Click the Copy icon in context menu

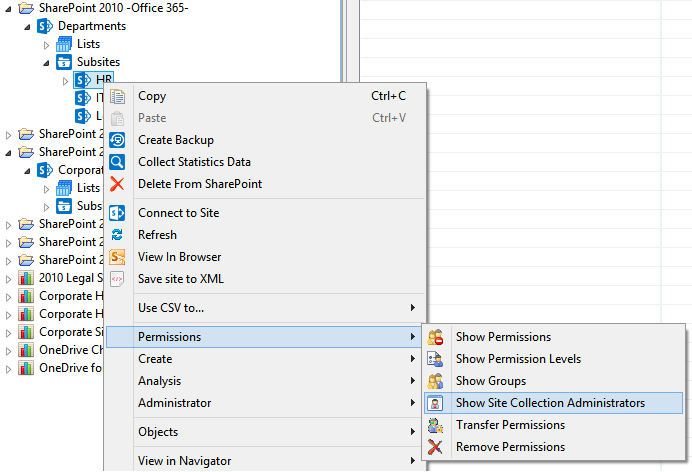point(117,96)
